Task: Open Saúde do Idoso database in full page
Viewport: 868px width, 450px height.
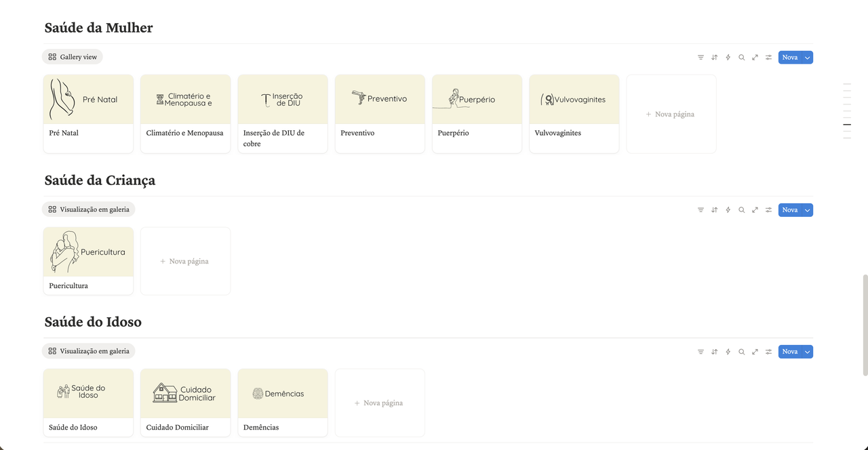Action: 755,352
